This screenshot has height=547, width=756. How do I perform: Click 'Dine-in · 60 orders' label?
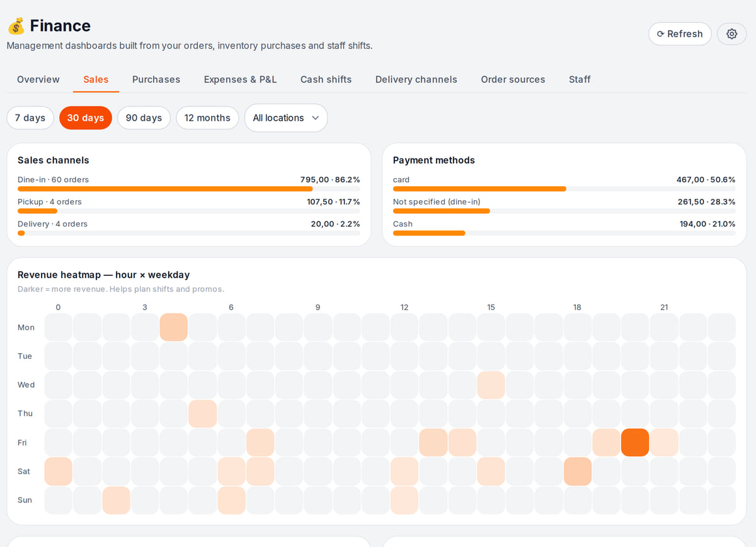coord(53,179)
